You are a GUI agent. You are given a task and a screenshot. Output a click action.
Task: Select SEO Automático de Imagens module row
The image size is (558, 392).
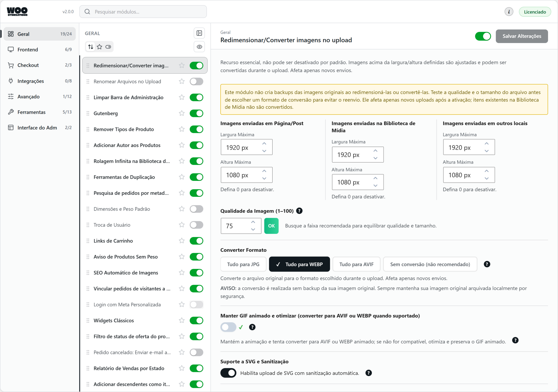[x=145, y=273]
